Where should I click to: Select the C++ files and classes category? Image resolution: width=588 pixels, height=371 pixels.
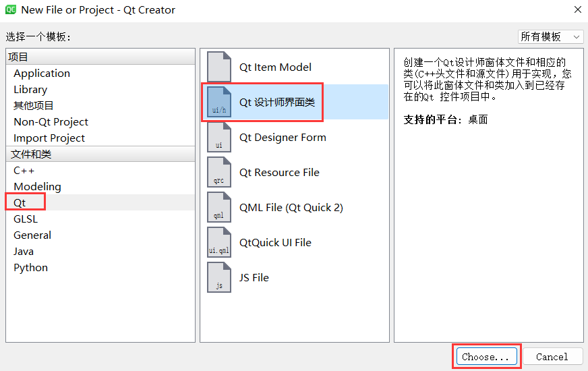[x=24, y=170]
